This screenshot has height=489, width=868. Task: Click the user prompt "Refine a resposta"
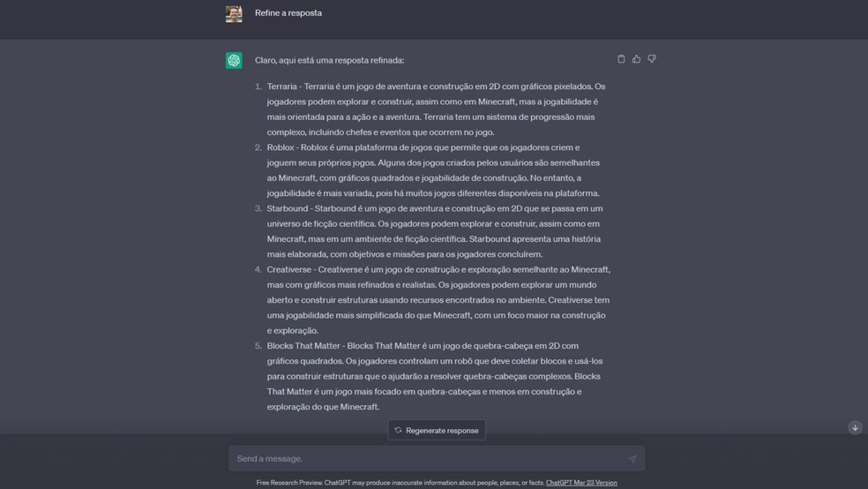click(x=288, y=12)
